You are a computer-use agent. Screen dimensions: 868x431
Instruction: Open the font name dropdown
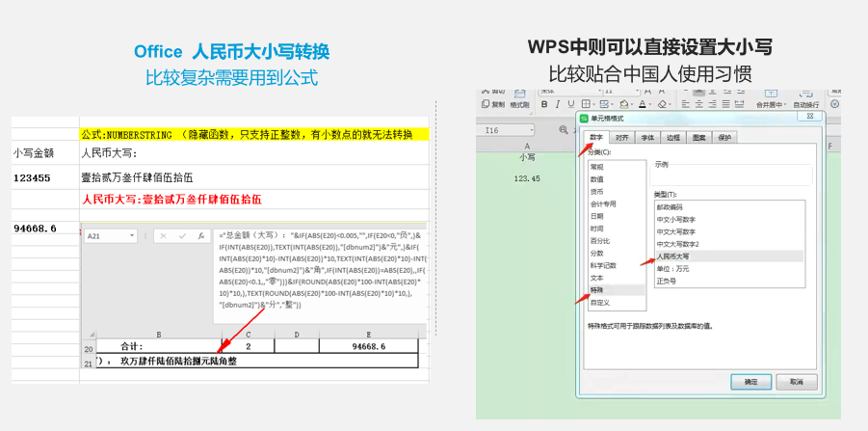[x=598, y=92]
